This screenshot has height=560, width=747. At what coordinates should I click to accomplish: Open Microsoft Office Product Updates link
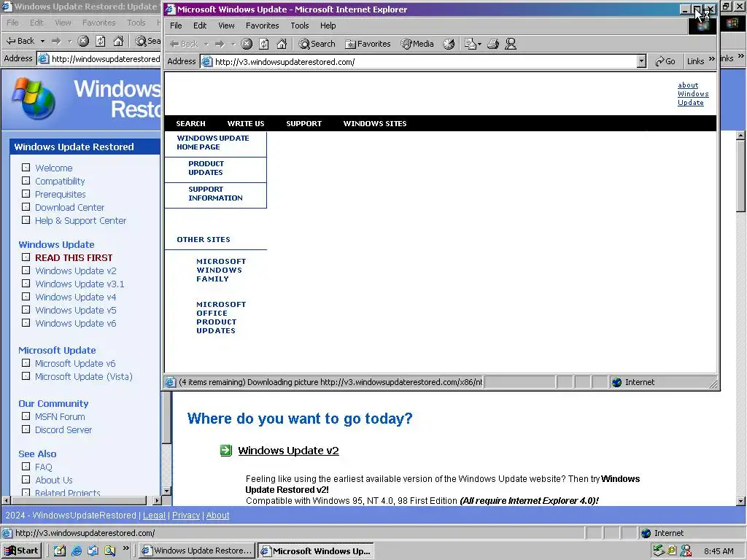click(x=221, y=317)
